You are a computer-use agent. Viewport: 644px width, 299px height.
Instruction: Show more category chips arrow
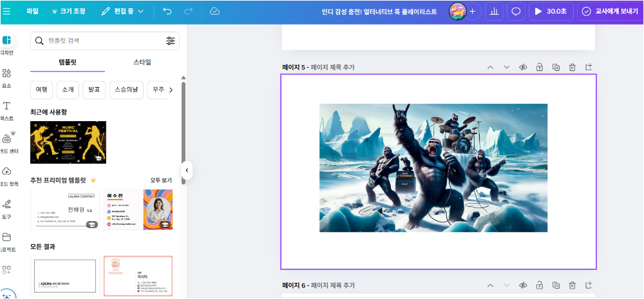(171, 90)
